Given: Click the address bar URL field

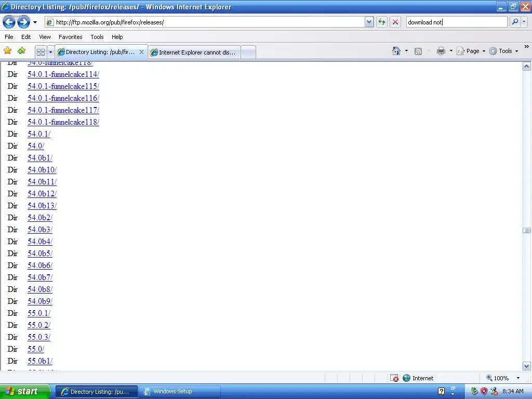Looking at the screenshot, I should (205, 22).
